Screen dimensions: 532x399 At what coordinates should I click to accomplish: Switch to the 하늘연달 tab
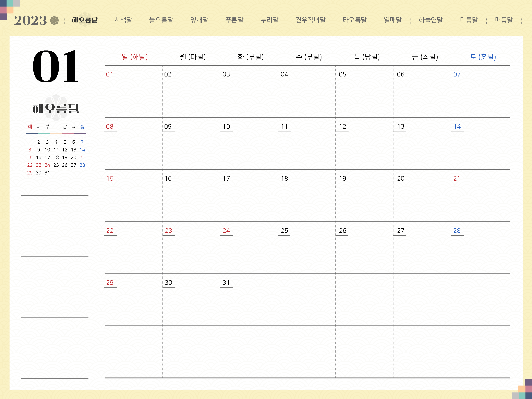430,20
